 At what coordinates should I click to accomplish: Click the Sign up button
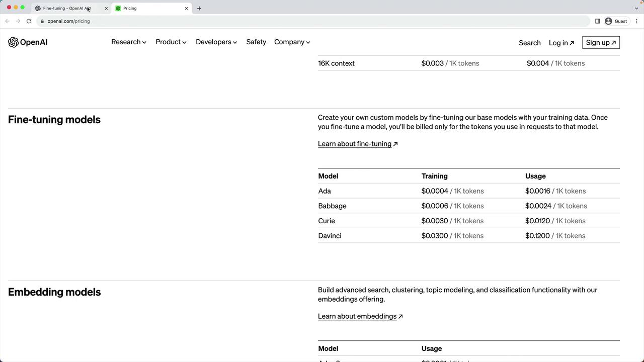[x=601, y=43]
